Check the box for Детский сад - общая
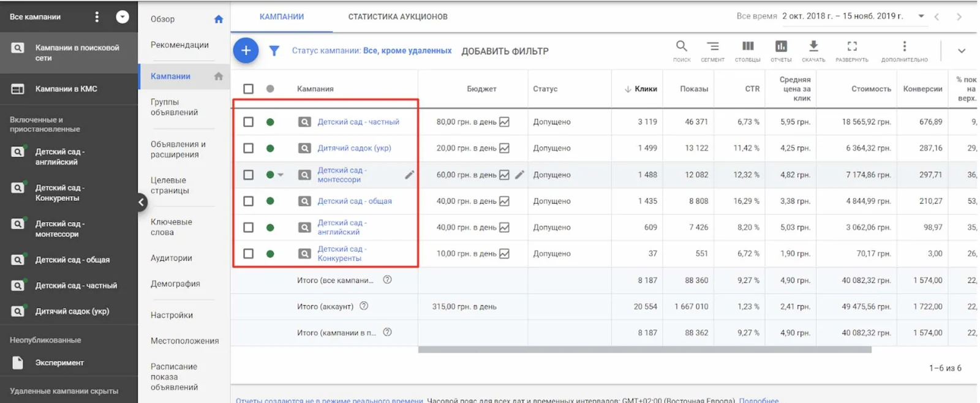The image size is (980, 403). click(248, 201)
